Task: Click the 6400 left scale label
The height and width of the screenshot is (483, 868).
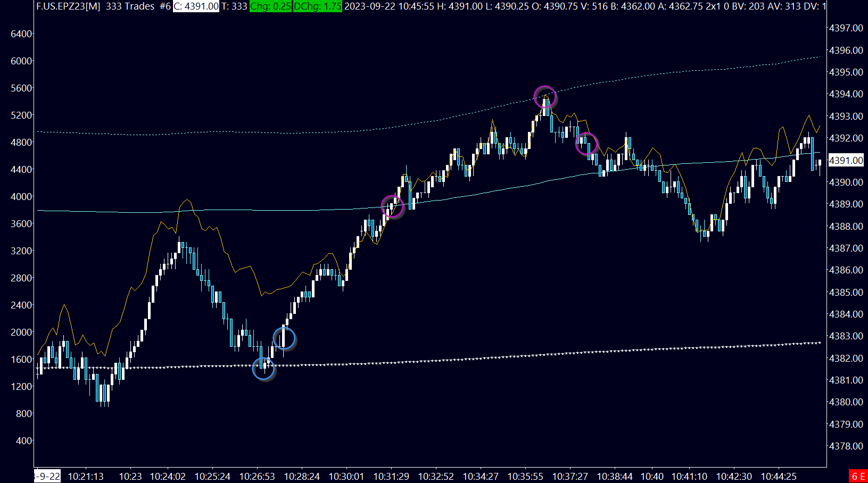Action: tap(21, 34)
